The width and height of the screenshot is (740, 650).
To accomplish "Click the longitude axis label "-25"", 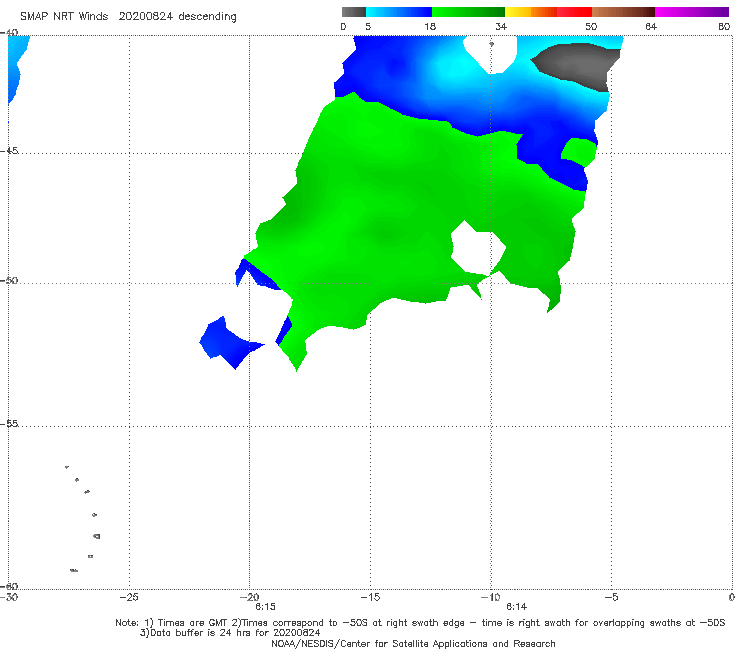I will click(x=129, y=597).
